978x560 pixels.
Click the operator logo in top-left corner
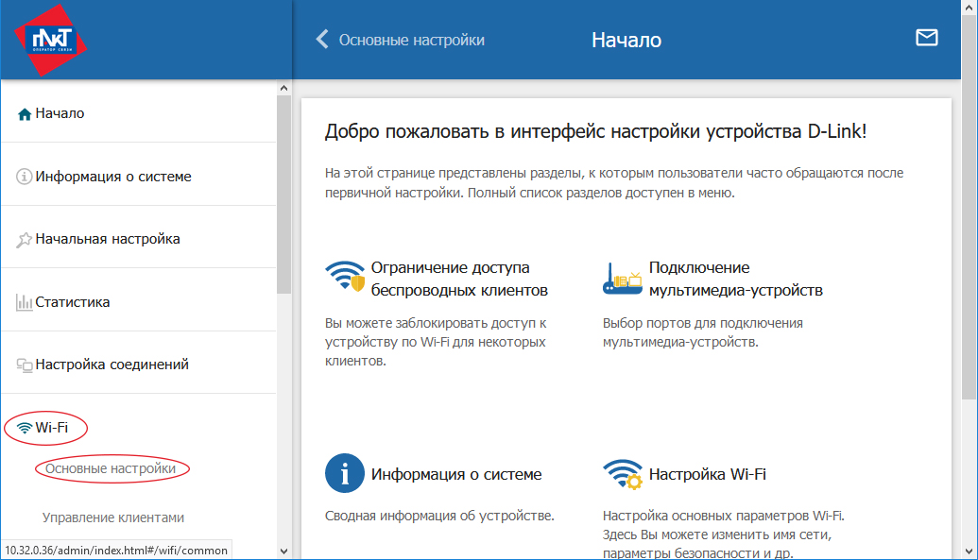tap(50, 39)
